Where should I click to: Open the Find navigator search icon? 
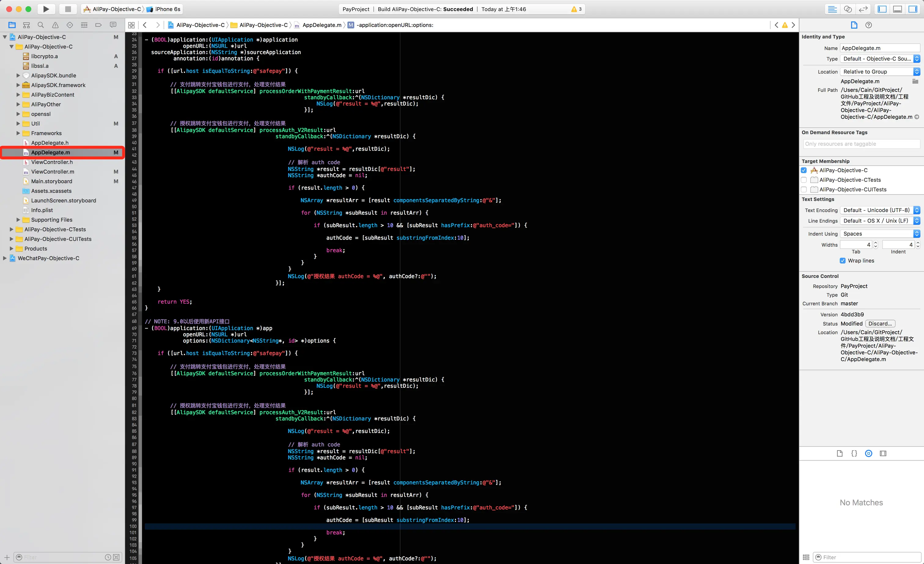pos(41,25)
